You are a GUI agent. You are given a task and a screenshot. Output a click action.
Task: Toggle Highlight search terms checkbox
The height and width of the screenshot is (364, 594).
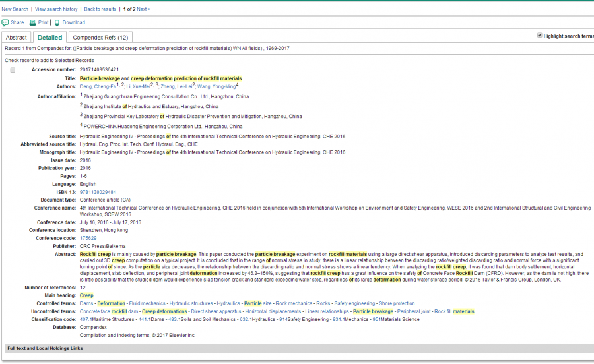539,35
